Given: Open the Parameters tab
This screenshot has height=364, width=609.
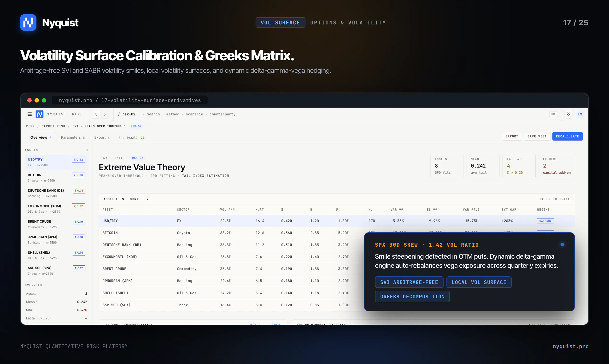Looking at the screenshot, I should 73,137.
